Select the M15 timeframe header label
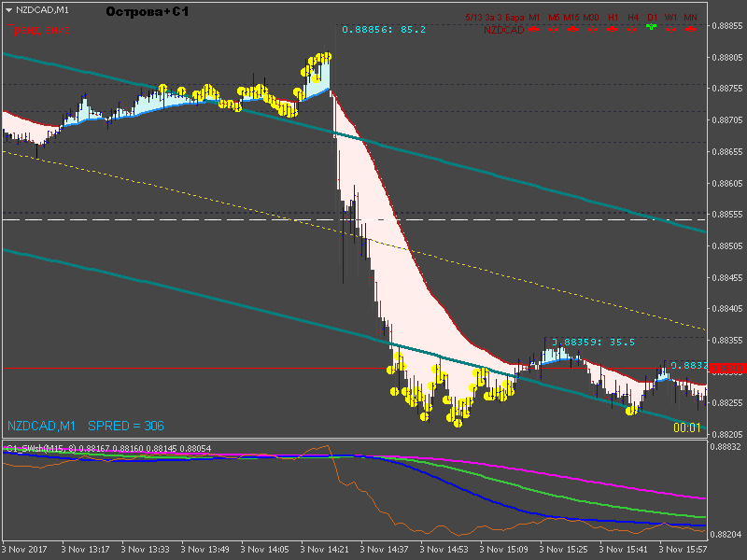 point(571,18)
